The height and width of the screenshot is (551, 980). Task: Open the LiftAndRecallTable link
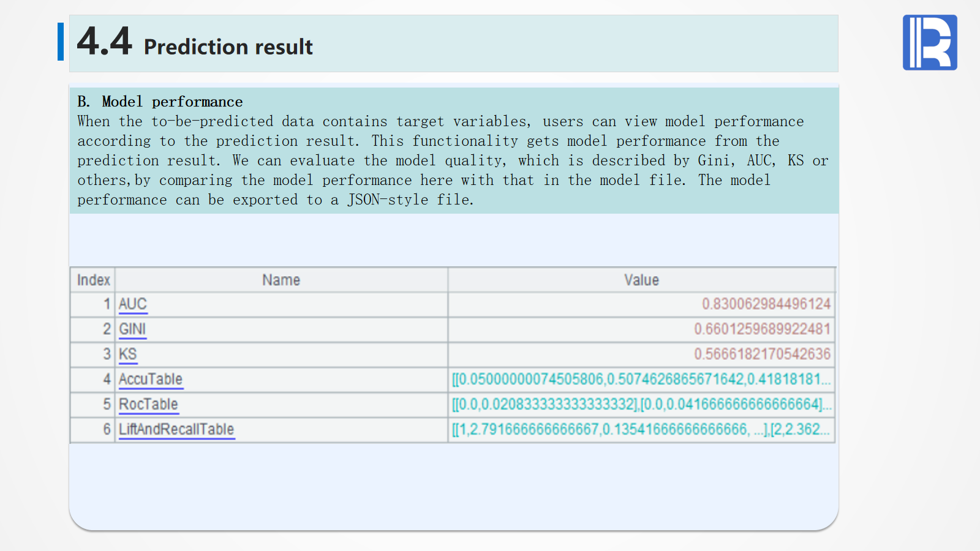point(176,430)
